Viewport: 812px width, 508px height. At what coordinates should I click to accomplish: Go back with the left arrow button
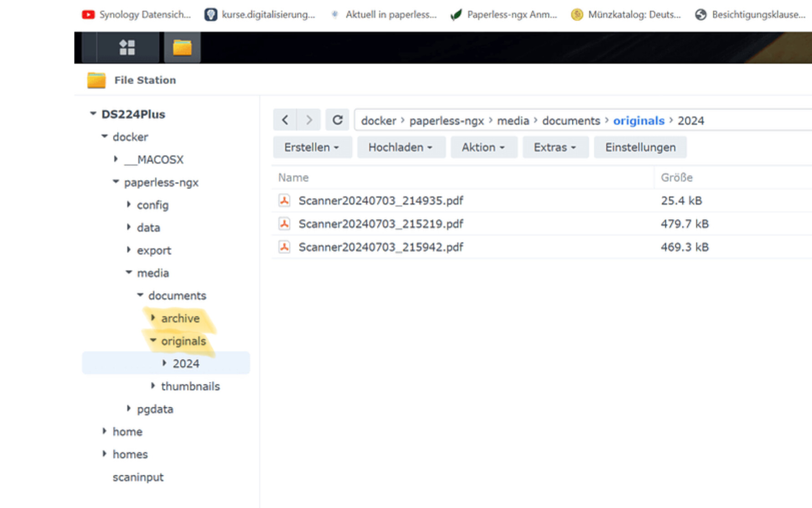point(285,120)
